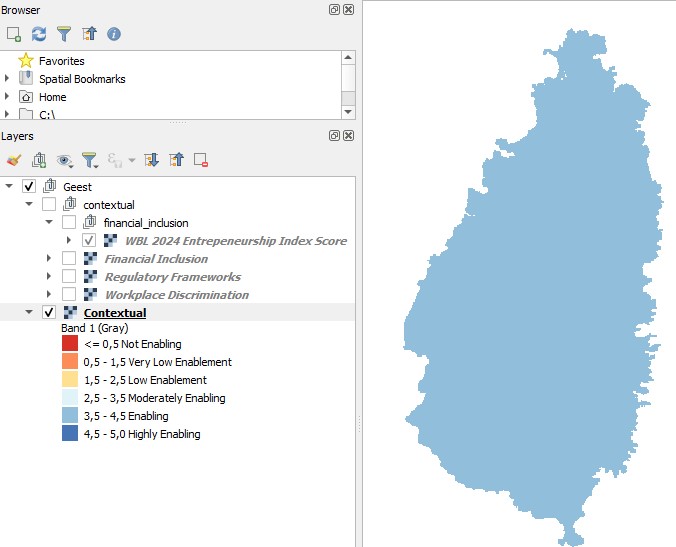
Task: Close the Browser panel
Action: click(x=348, y=9)
